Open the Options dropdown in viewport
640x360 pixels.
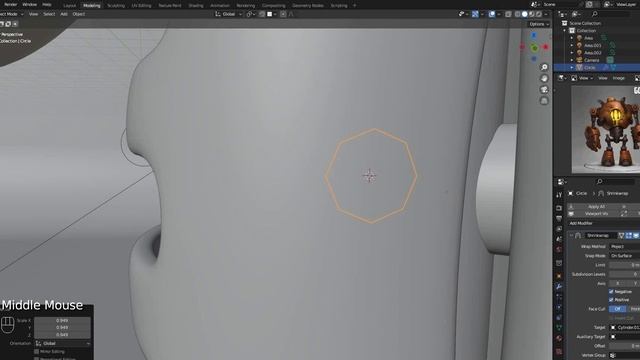[539, 24]
